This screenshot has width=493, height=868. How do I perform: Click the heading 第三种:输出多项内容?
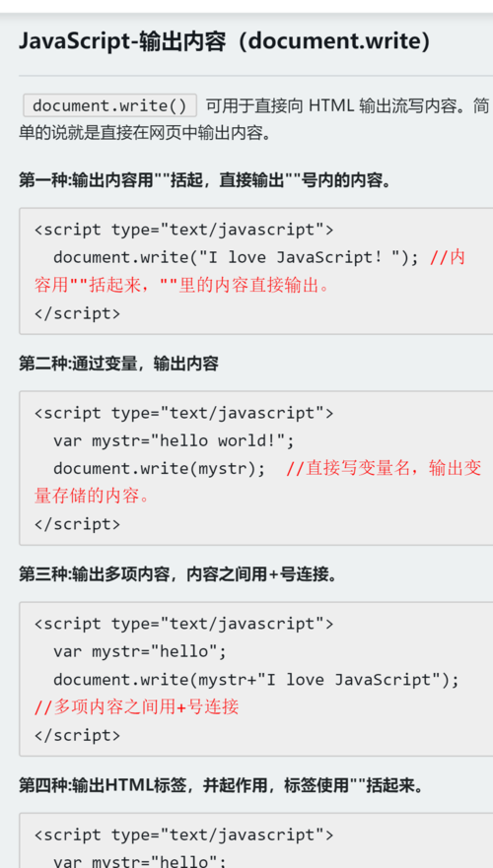tap(177, 574)
